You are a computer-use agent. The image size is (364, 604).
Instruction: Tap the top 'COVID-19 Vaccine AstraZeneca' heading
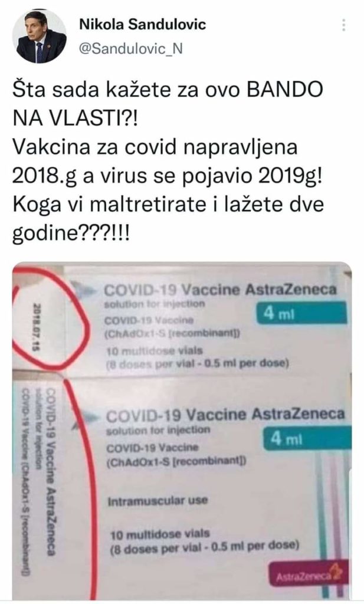221,290
